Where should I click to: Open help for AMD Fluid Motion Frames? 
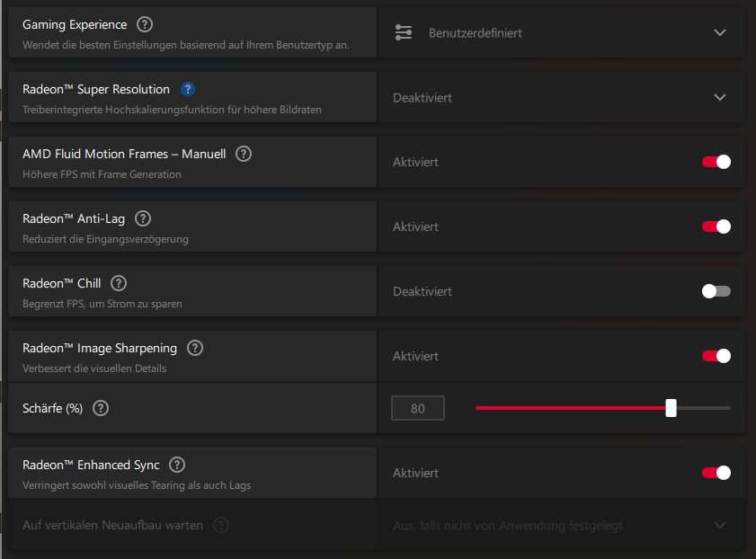click(x=244, y=154)
